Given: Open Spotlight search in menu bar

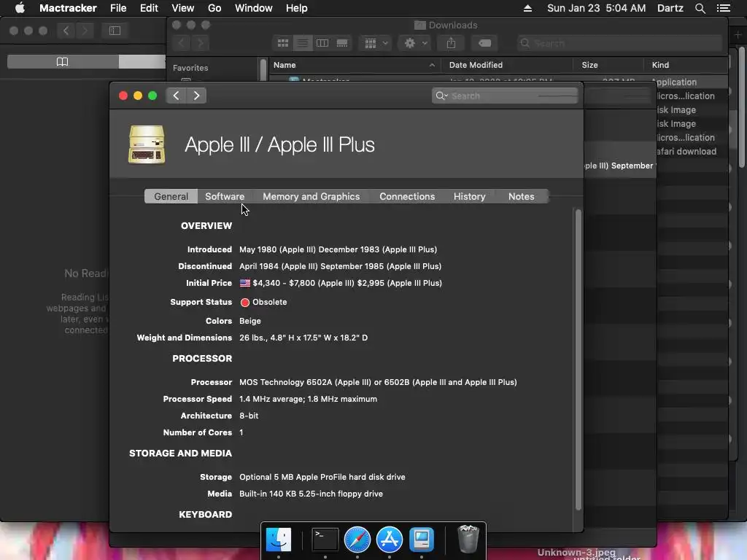Looking at the screenshot, I should click(x=700, y=8).
